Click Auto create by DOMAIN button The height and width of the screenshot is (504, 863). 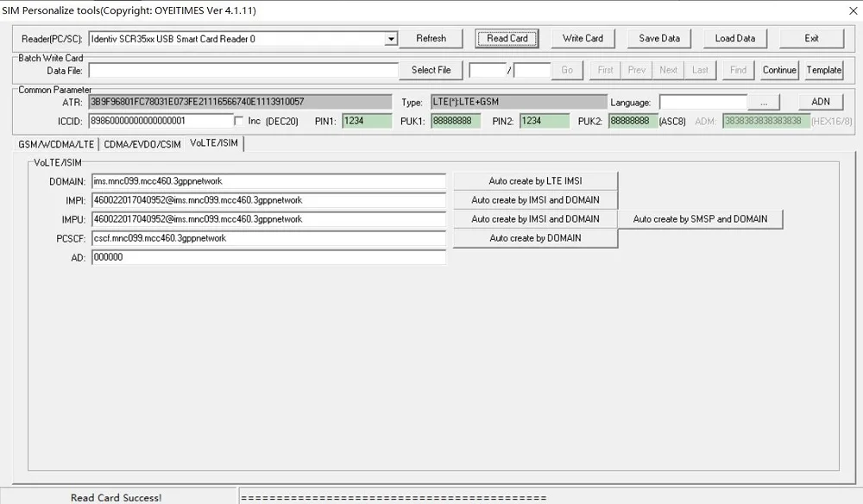(x=536, y=238)
